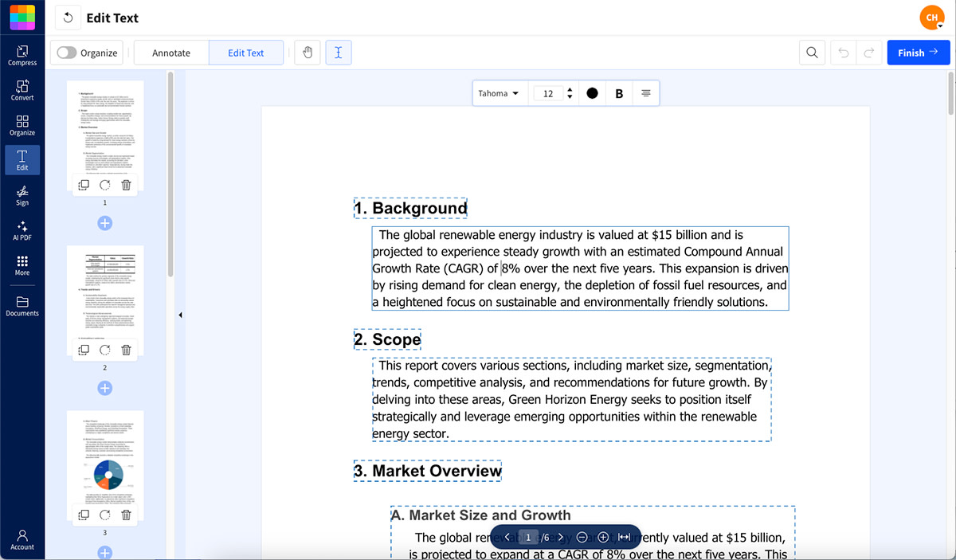Delete page 1 using its trash icon
This screenshot has height=560, width=956.
tap(127, 184)
